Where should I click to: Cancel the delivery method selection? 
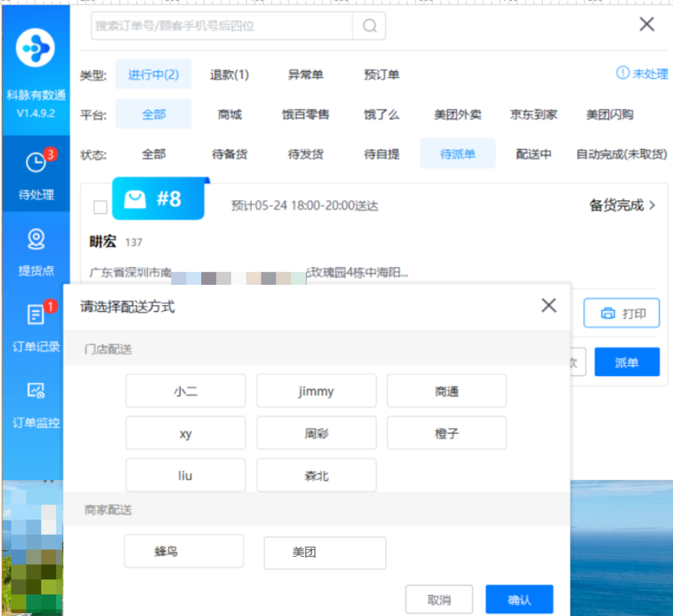click(440, 598)
